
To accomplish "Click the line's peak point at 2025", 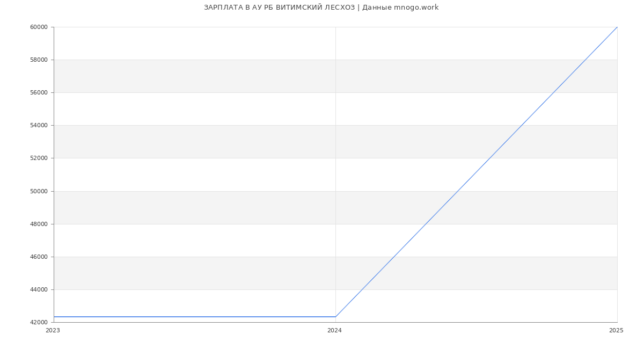I will [x=617, y=27].
